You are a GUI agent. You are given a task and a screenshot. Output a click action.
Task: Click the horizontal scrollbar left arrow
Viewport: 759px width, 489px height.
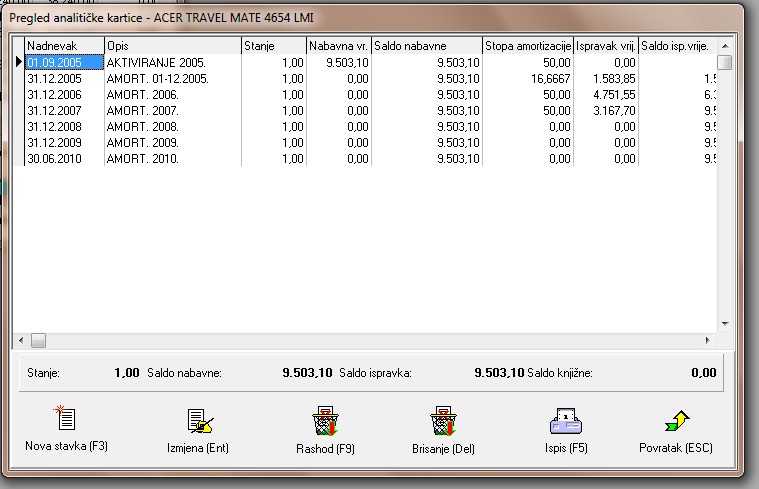click(x=21, y=340)
